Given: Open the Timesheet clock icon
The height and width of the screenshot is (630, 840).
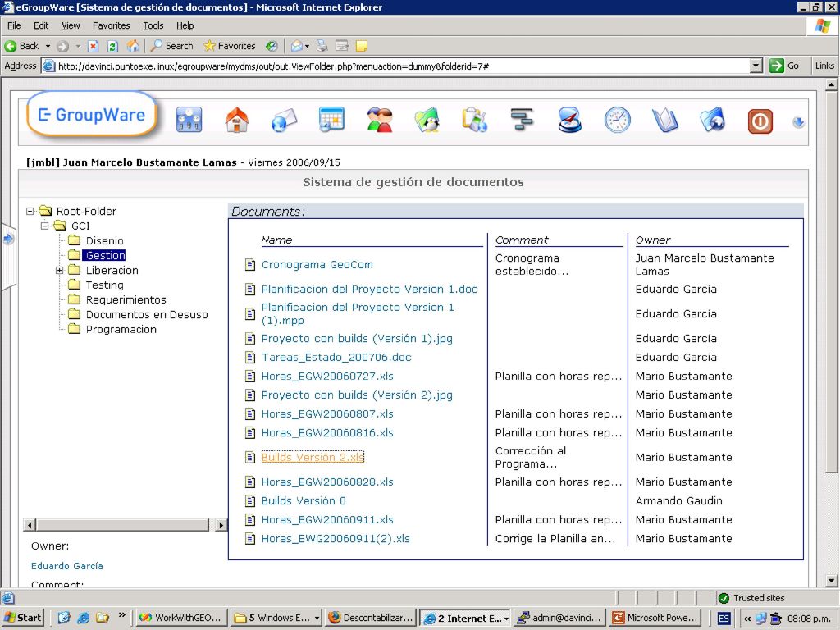Looking at the screenshot, I should coord(617,120).
